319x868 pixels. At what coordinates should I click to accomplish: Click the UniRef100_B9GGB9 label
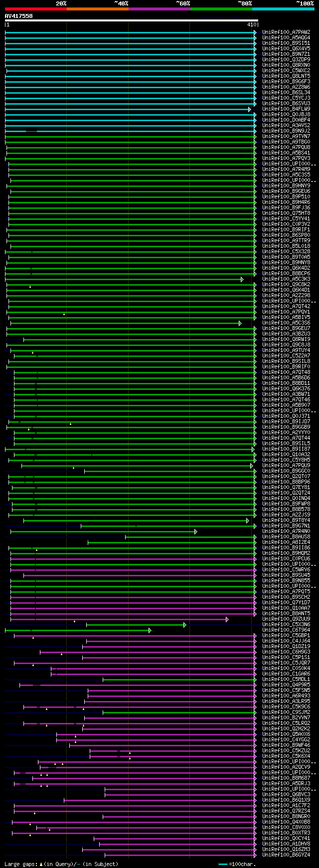click(x=286, y=427)
